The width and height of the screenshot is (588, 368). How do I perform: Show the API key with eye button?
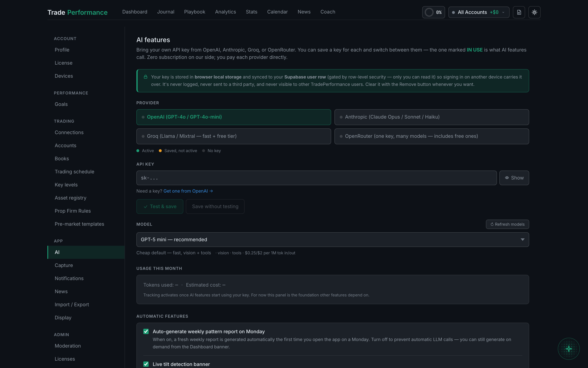(514, 178)
